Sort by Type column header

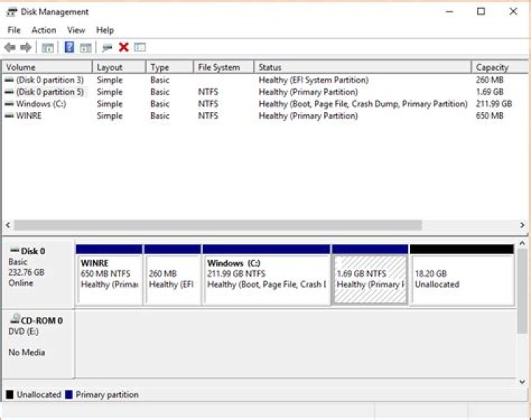pyautogui.click(x=170, y=67)
